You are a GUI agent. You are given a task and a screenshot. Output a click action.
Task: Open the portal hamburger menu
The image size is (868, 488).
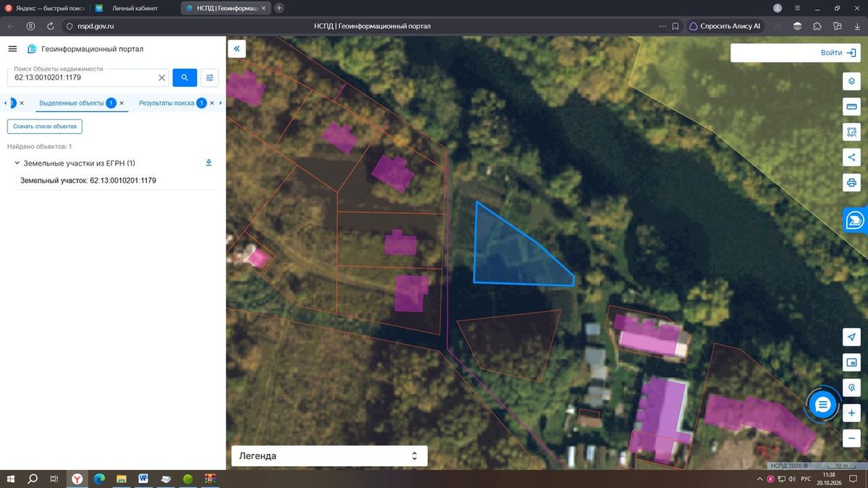coord(12,49)
